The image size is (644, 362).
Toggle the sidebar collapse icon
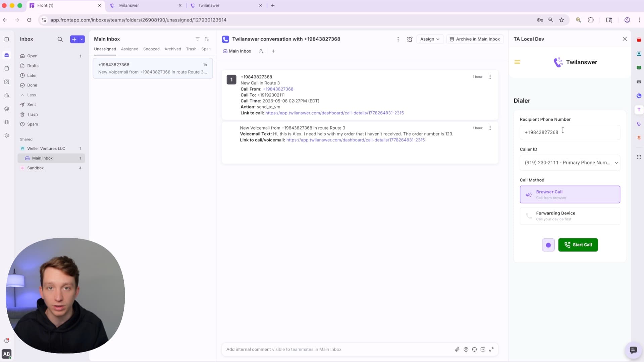[x=7, y=39]
